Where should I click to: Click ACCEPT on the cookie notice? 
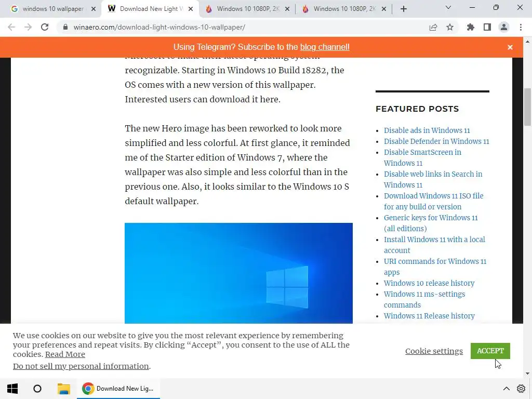click(x=490, y=351)
